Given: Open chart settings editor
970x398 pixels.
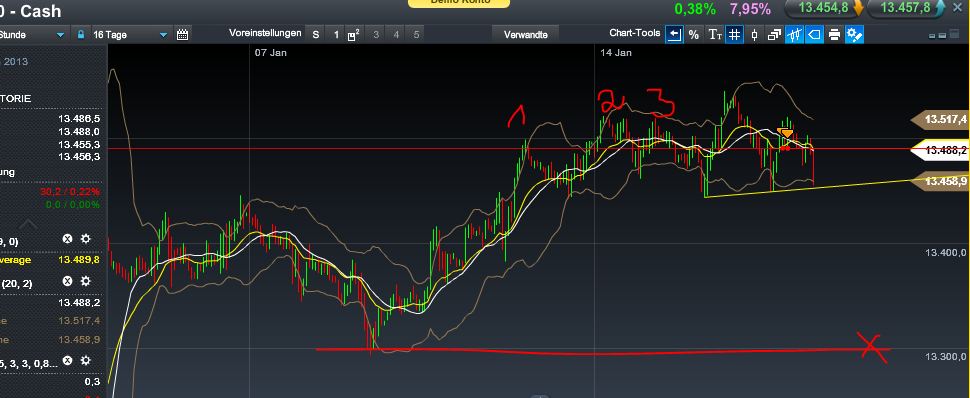Looking at the screenshot, I should (x=854, y=35).
